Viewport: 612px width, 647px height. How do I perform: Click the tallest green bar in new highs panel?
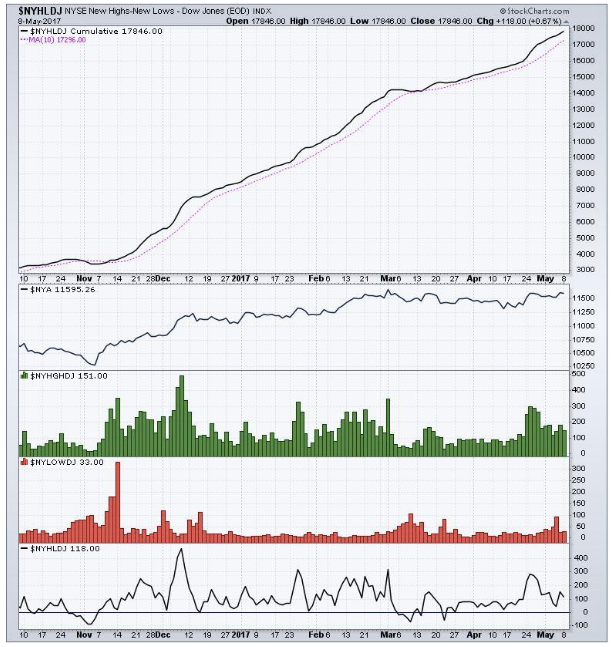(x=180, y=416)
